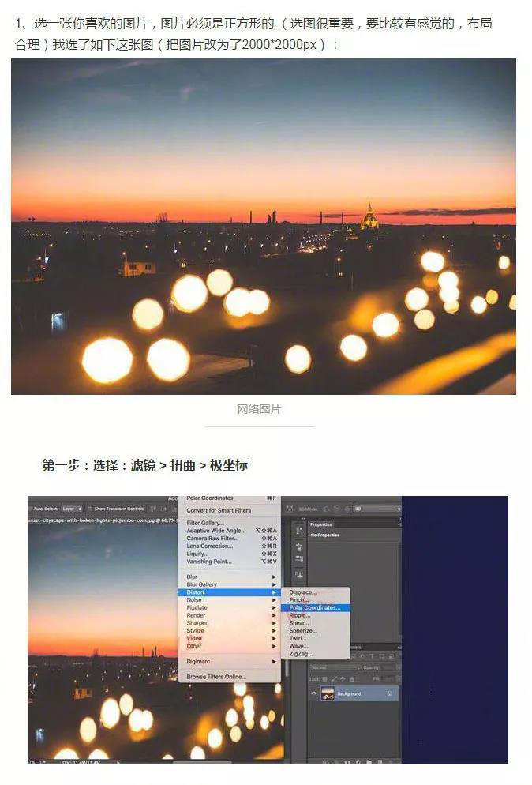532x785 pixels.
Task: Click the 网络图片 caption text
Action: [x=259, y=409]
